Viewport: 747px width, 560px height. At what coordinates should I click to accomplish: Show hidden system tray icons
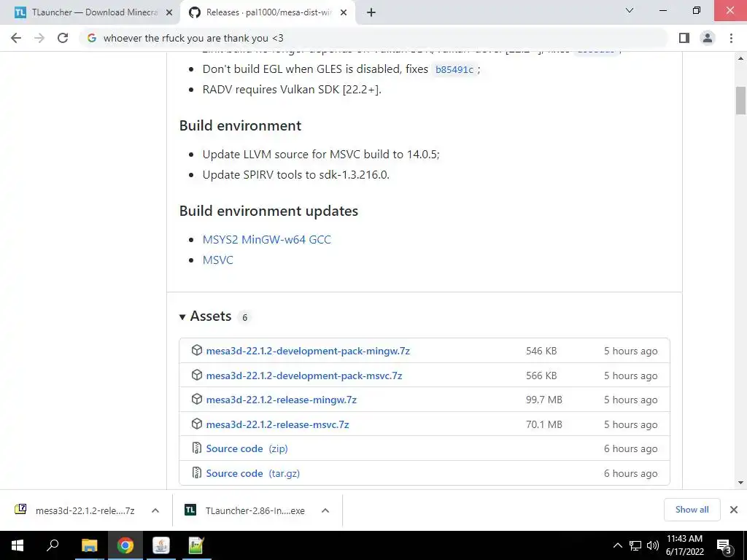(x=617, y=545)
